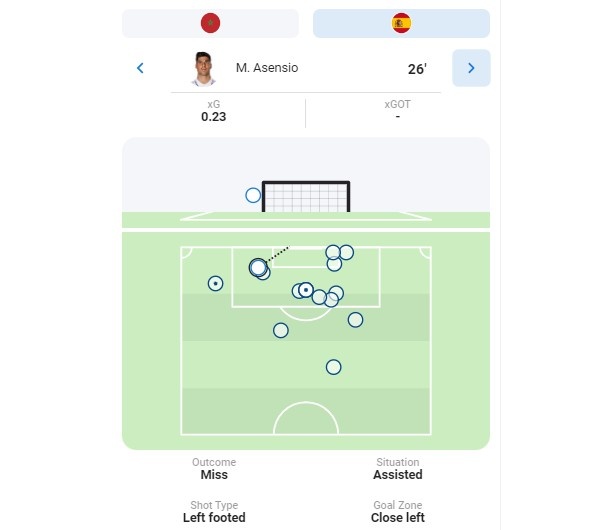Click the xG value 0.23

tap(214, 117)
